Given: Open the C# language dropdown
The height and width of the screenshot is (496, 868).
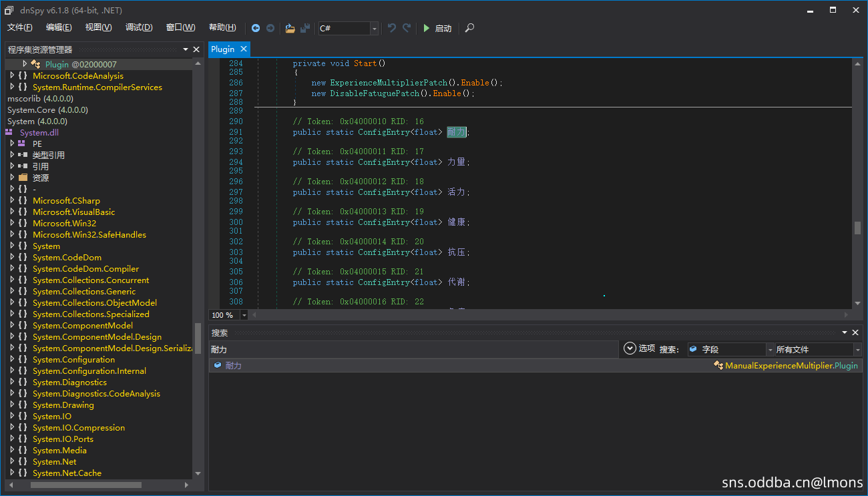Looking at the screenshot, I should click(x=374, y=28).
